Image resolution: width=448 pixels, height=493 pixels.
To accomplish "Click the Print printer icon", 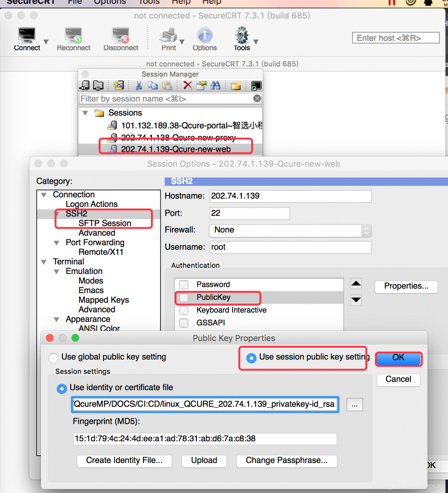I will [168, 35].
